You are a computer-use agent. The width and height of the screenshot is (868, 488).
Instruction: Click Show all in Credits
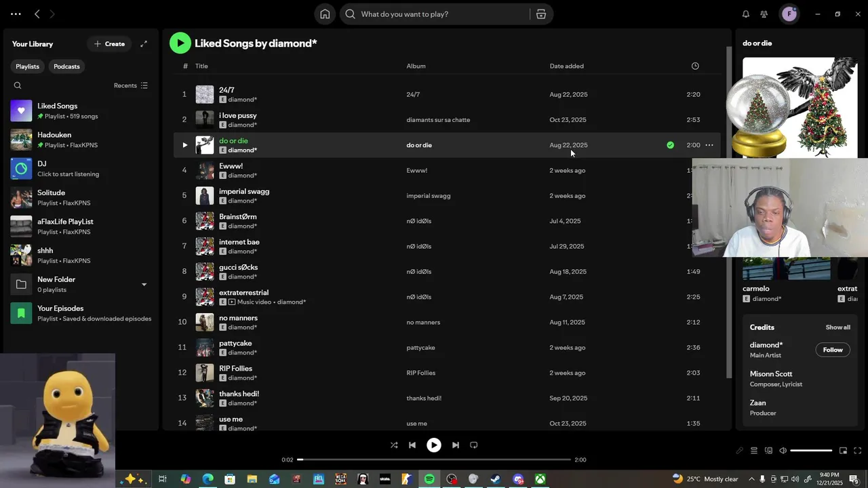837,327
